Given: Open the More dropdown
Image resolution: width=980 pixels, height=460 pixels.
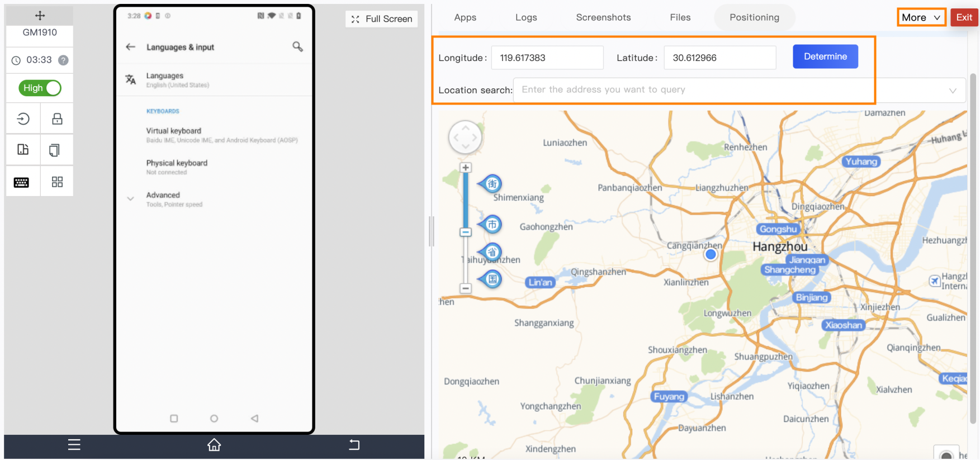Looking at the screenshot, I should [x=921, y=17].
